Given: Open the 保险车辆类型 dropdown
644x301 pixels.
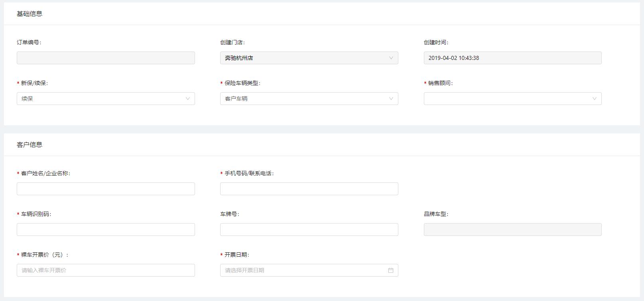Looking at the screenshot, I should coord(309,99).
